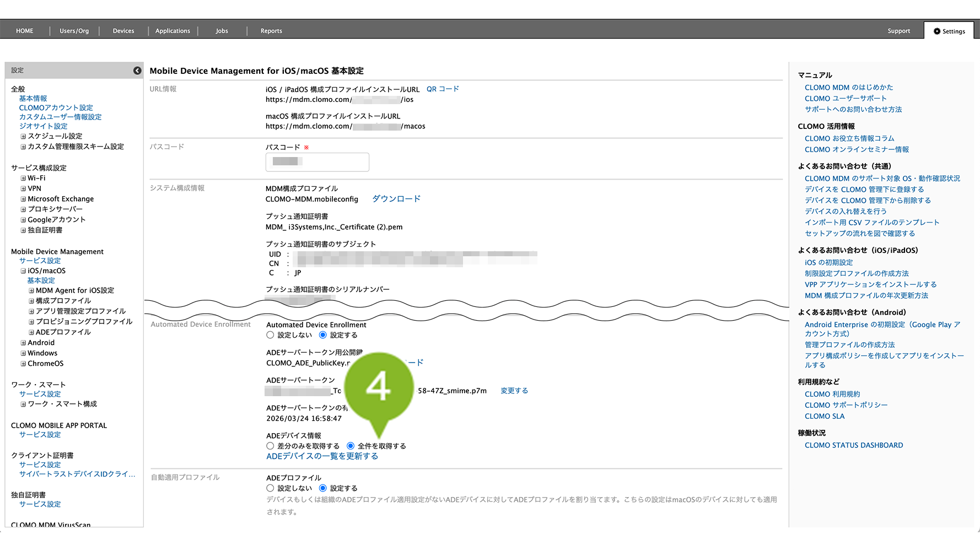Open the Users/Org menu
Image resolution: width=980 pixels, height=551 pixels.
coord(74,31)
